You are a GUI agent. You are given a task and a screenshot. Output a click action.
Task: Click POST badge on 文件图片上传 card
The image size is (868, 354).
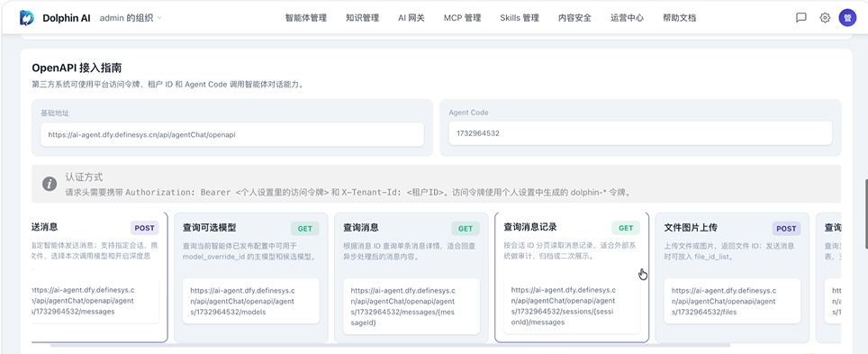[x=786, y=228]
